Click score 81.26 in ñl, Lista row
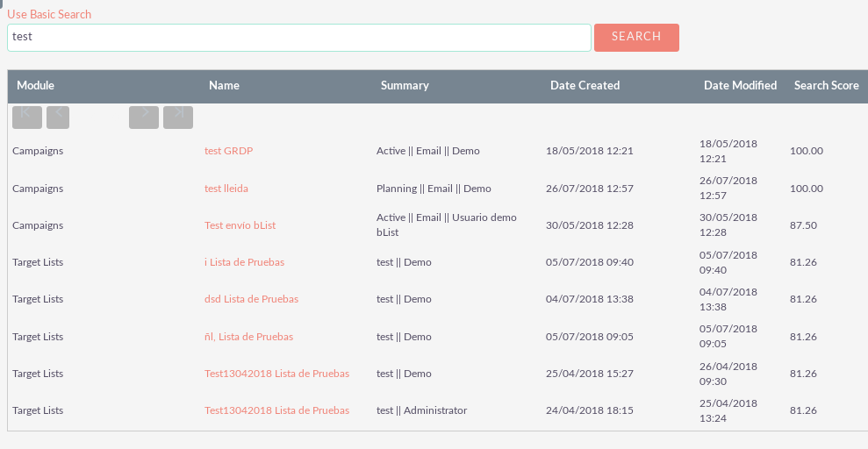 click(803, 337)
